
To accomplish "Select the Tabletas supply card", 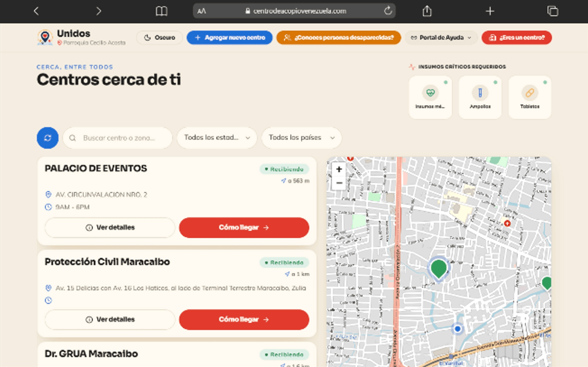I will click(x=530, y=97).
